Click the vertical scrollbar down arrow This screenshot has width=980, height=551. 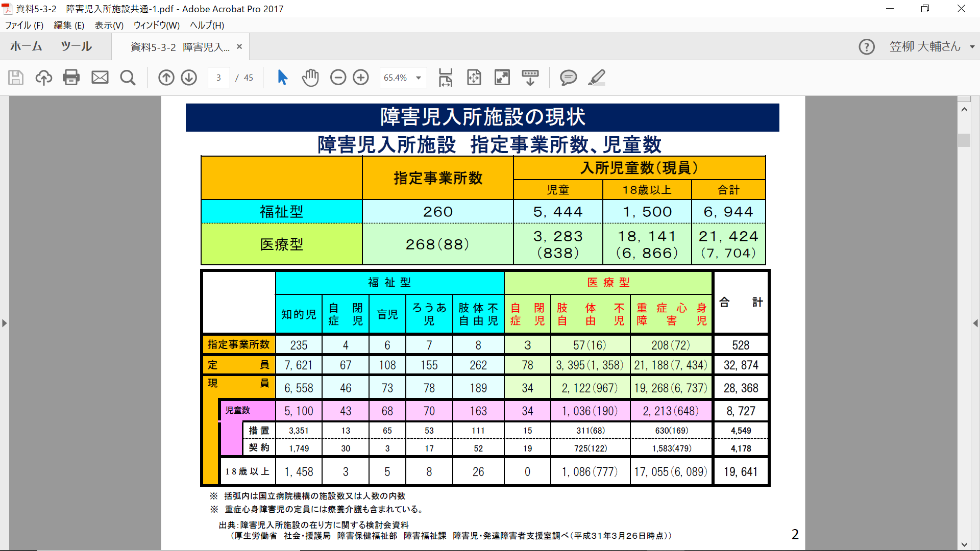pyautogui.click(x=964, y=544)
